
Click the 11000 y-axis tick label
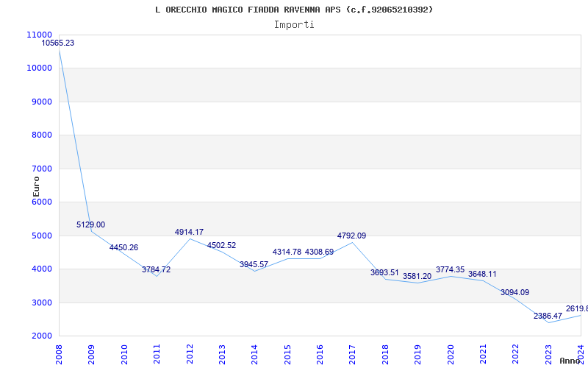tap(40, 35)
